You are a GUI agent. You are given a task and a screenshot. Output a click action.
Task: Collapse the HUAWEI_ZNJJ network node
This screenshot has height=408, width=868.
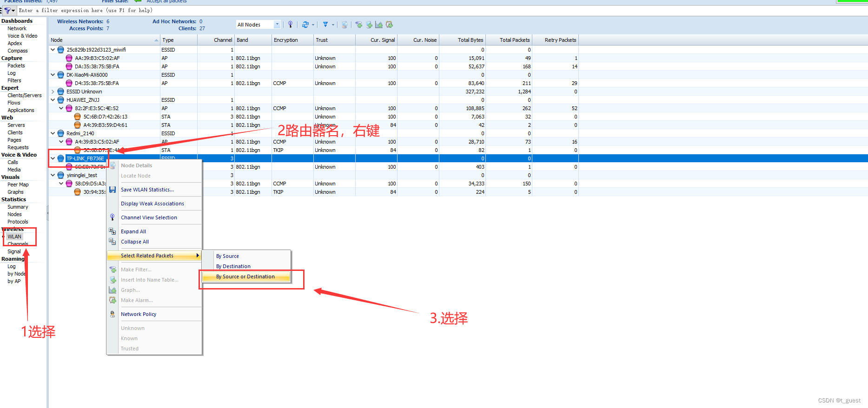(x=53, y=100)
